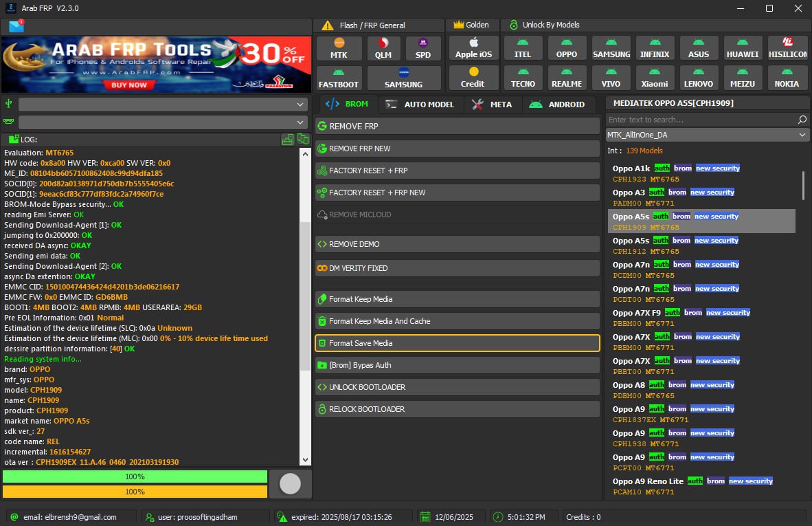Click the model search text field

(701, 120)
